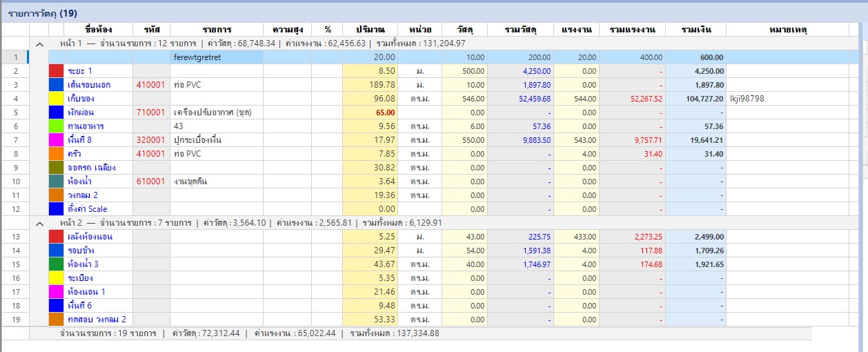Click magenta color swatch for พื้นที่ 8
868x352 pixels.
pos(56,140)
